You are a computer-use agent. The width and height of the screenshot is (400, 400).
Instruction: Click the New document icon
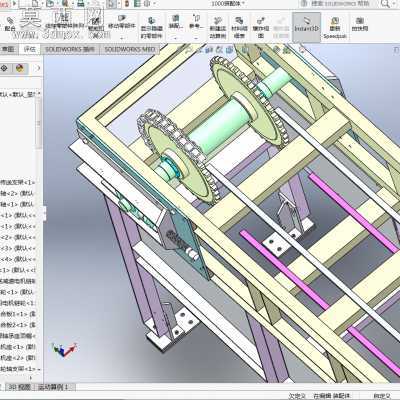click(x=35, y=4)
